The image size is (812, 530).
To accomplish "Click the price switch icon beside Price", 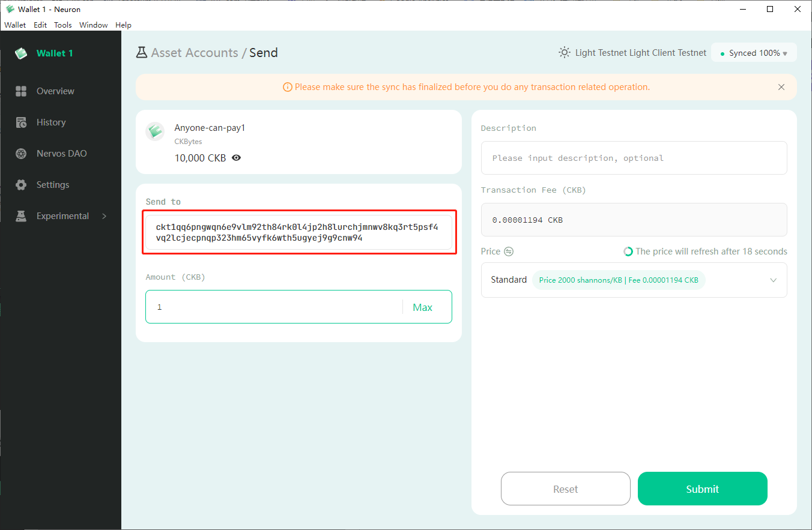I will click(509, 251).
